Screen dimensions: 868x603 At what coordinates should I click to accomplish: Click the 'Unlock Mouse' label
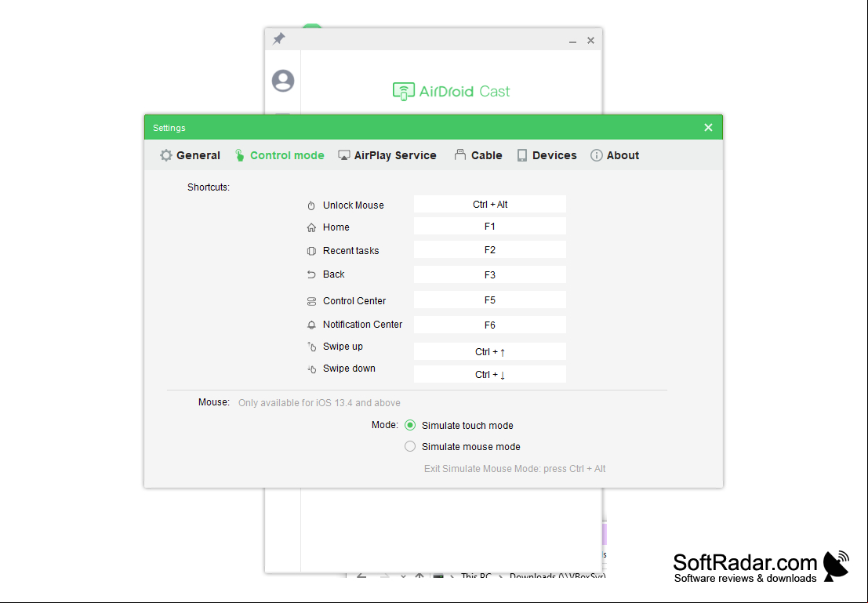353,205
